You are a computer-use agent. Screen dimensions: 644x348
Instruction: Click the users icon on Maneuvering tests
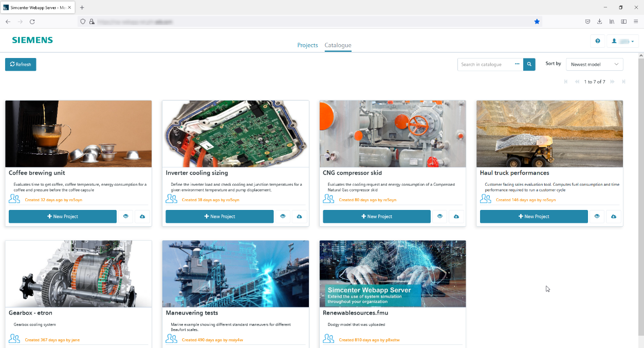pos(171,339)
